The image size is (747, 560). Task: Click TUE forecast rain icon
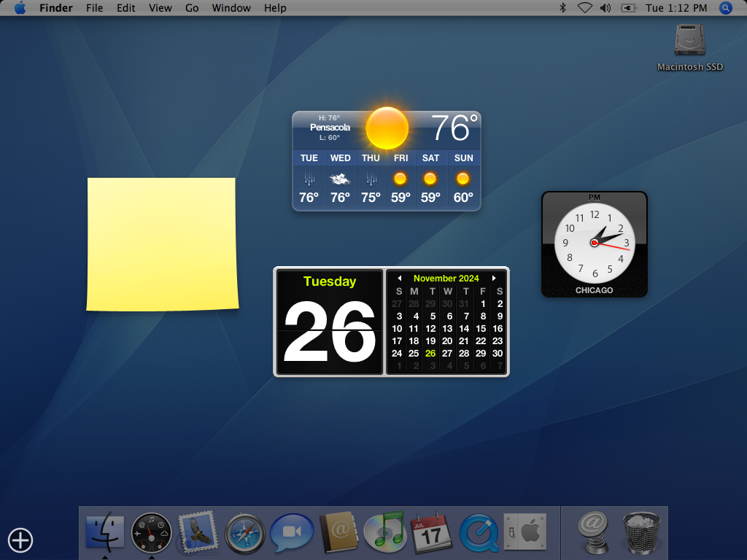click(309, 179)
